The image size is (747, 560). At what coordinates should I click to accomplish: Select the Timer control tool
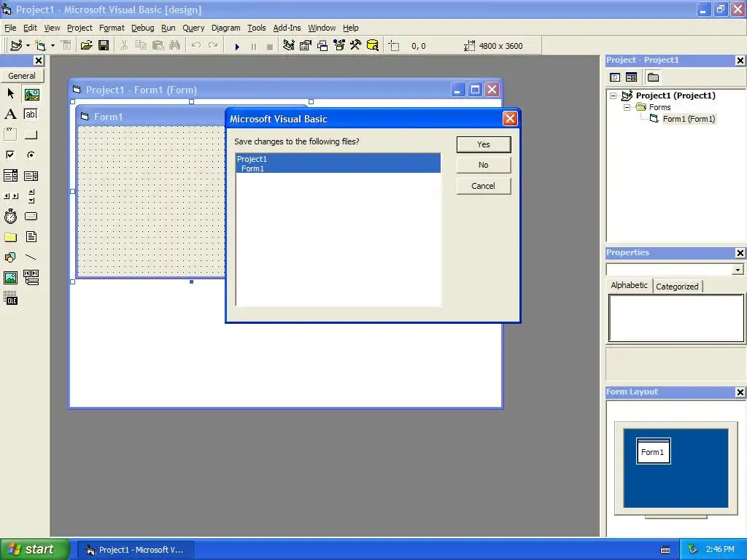10,216
